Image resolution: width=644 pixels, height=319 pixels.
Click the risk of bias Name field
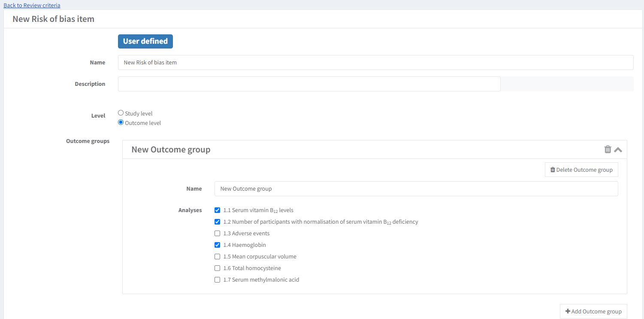tap(375, 62)
